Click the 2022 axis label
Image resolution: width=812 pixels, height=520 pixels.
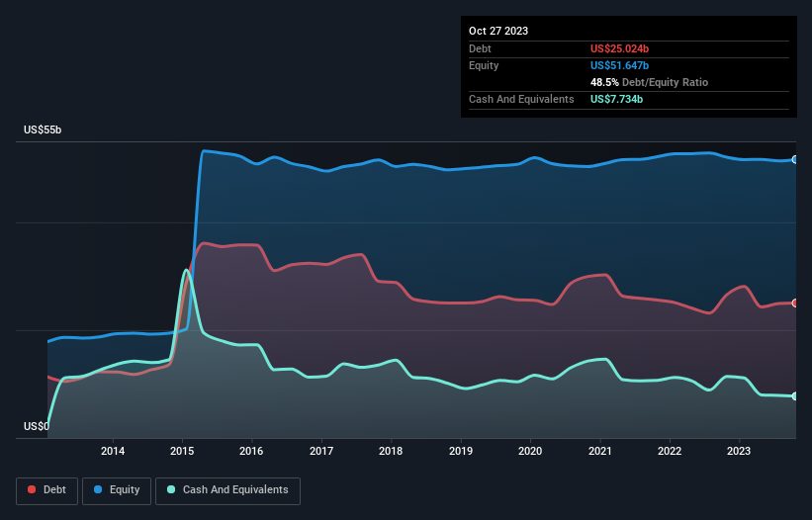(x=669, y=451)
